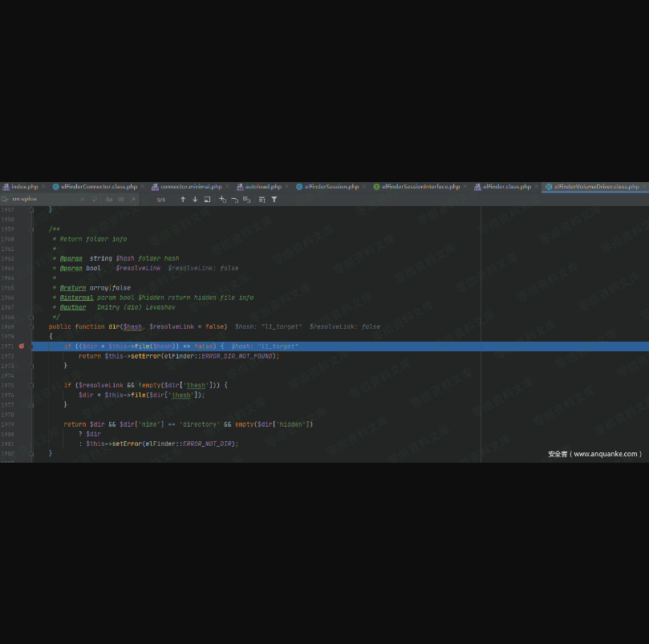Viewport: 649px width, 644px height.
Task: Toggle Match Case (Aa) in search bar
Action: (109, 199)
